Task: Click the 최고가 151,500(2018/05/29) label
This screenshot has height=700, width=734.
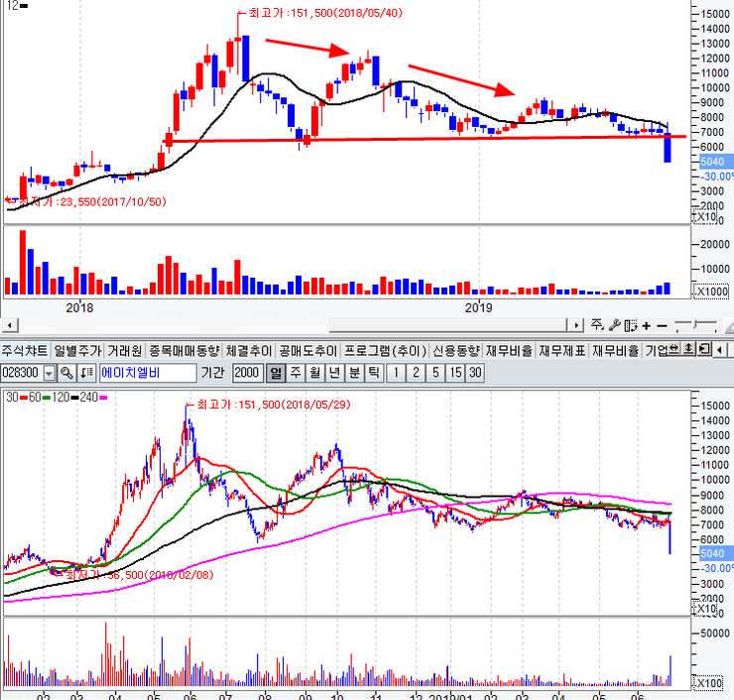Action: [268, 405]
